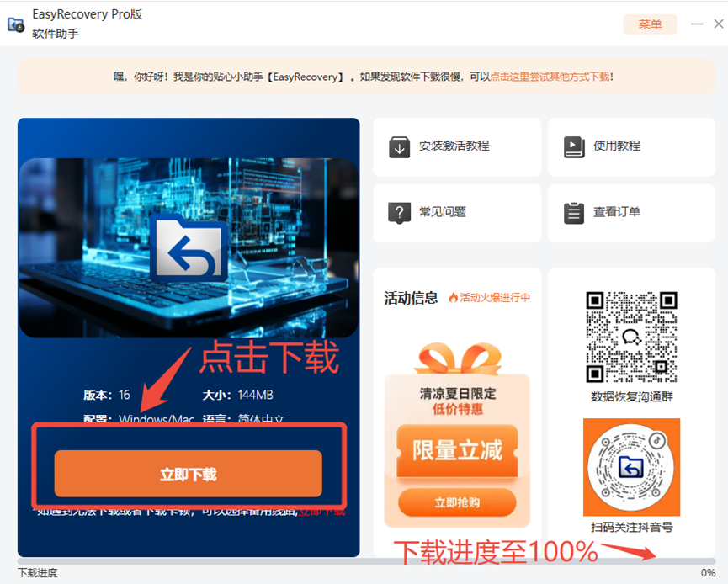Click the 活动火爆进行中 label
The width and height of the screenshot is (728, 584).
coord(495,298)
